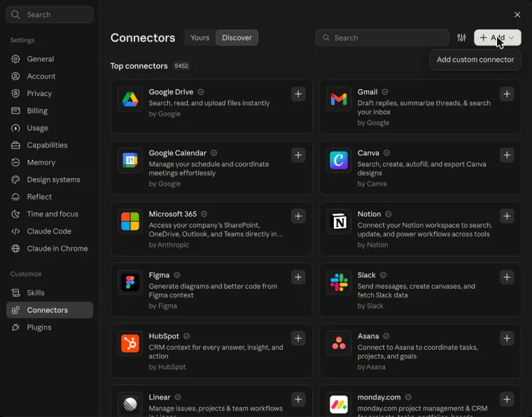The width and height of the screenshot is (532, 417).
Task: Open Usage settings
Action: pos(50,128)
